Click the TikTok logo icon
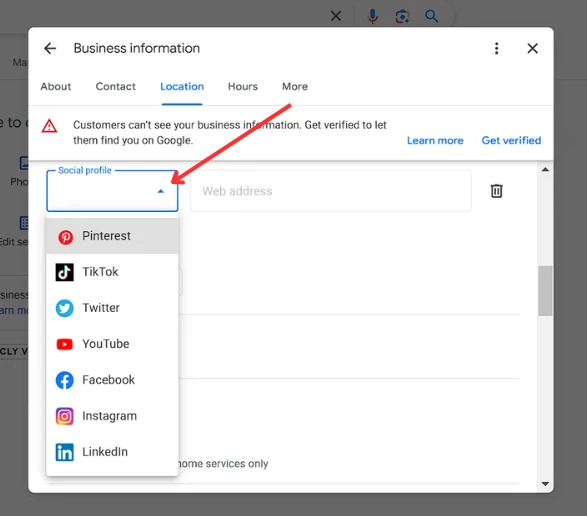This screenshot has width=587, height=516. [x=65, y=272]
